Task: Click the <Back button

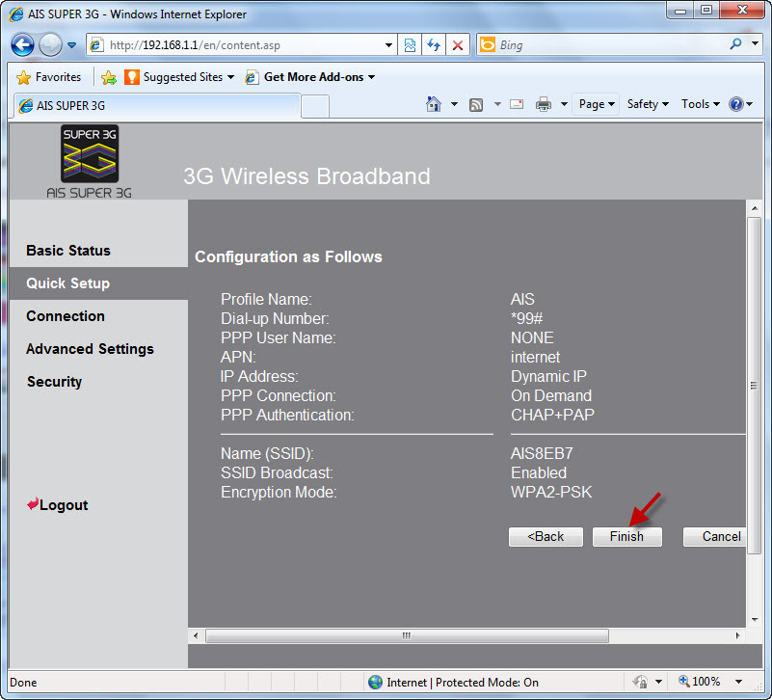Action: pos(546,537)
